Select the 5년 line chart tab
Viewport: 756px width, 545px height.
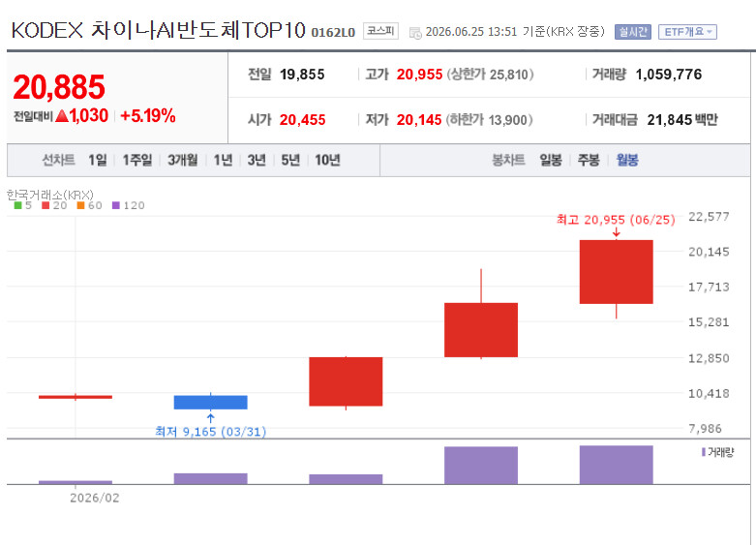[x=290, y=160]
